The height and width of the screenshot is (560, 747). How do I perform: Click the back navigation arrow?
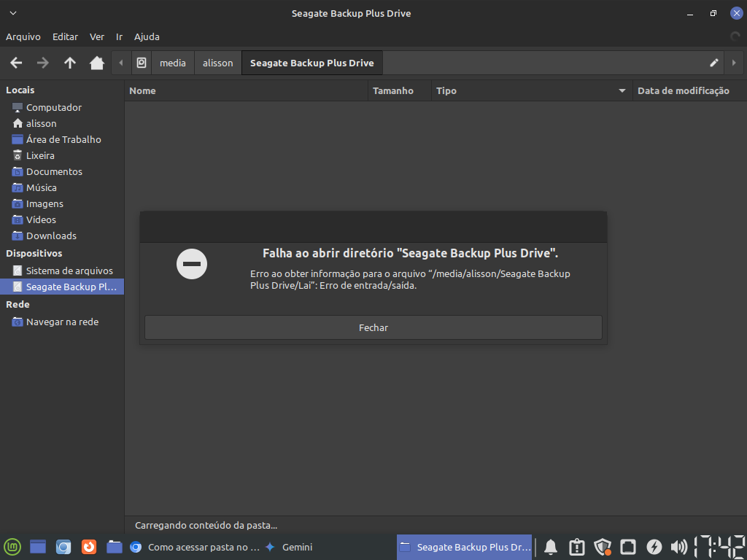pyautogui.click(x=16, y=63)
